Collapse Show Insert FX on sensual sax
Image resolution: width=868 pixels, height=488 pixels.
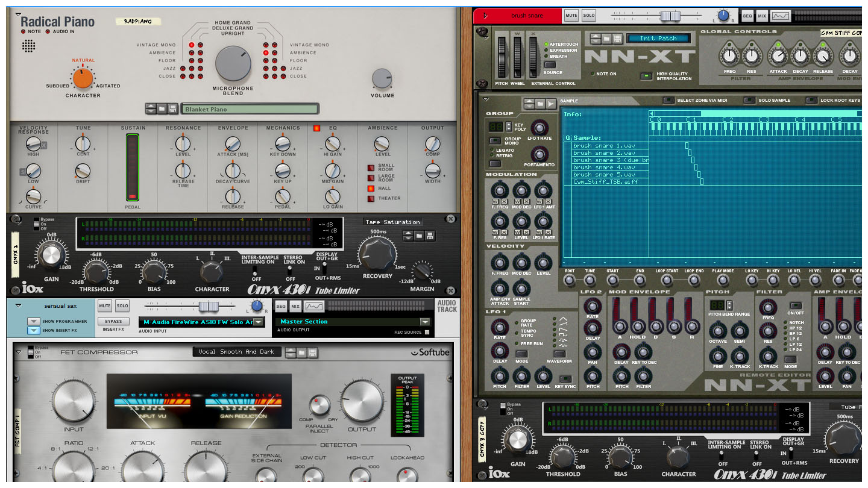[33, 330]
